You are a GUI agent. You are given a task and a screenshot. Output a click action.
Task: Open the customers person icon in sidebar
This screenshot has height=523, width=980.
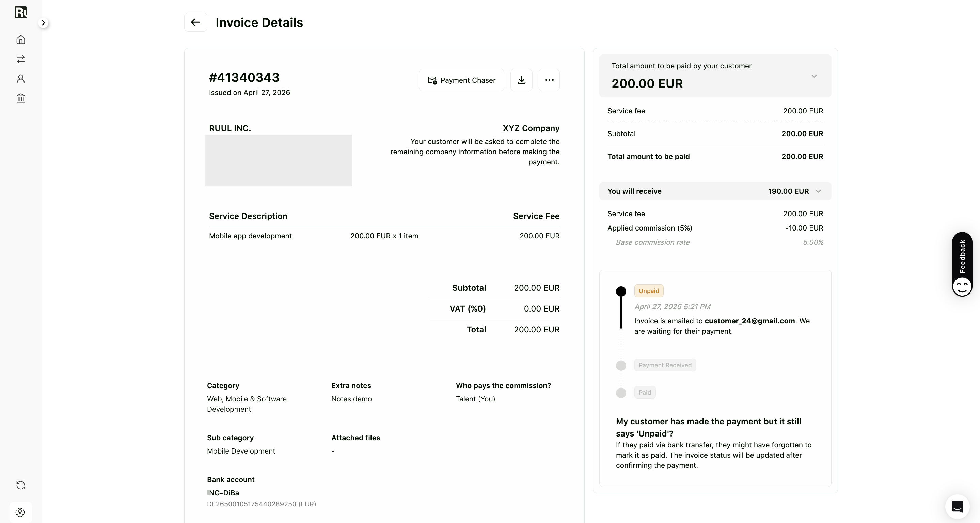coord(21,78)
